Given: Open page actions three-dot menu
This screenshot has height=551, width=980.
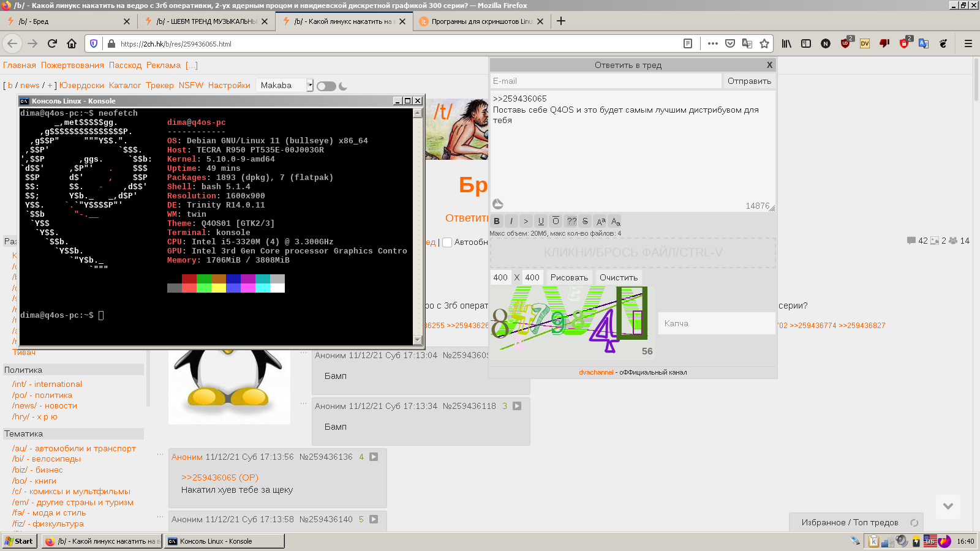Looking at the screenshot, I should coord(712,43).
